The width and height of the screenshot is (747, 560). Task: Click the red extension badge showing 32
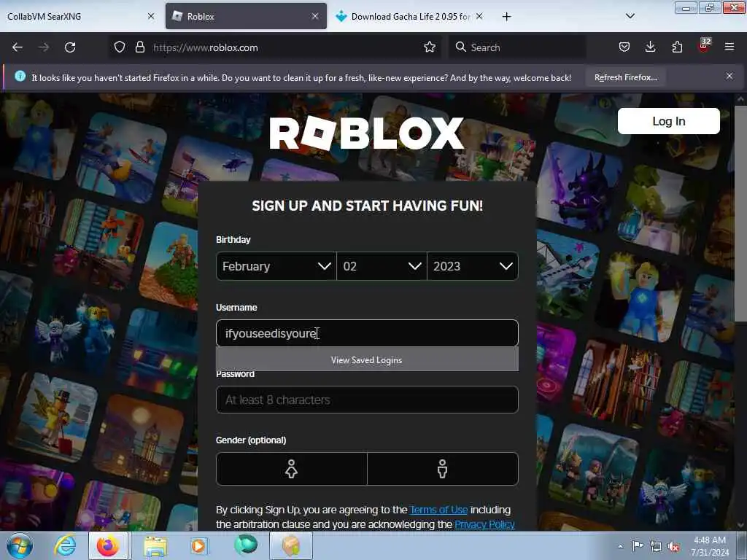(x=704, y=45)
